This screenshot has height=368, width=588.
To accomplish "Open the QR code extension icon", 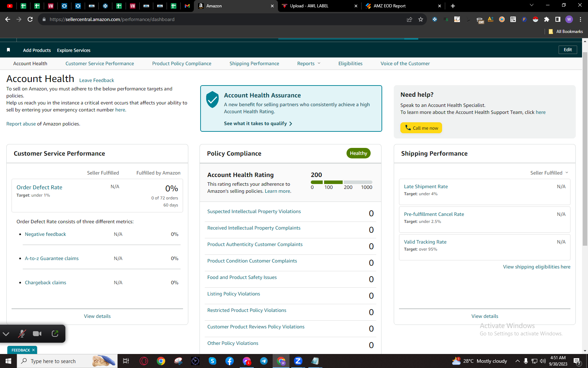I will click(513, 19).
